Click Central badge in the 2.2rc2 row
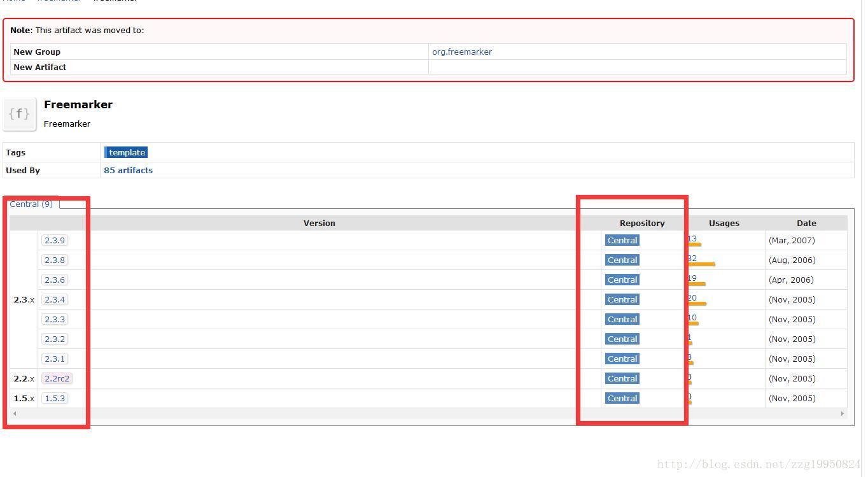 click(622, 378)
